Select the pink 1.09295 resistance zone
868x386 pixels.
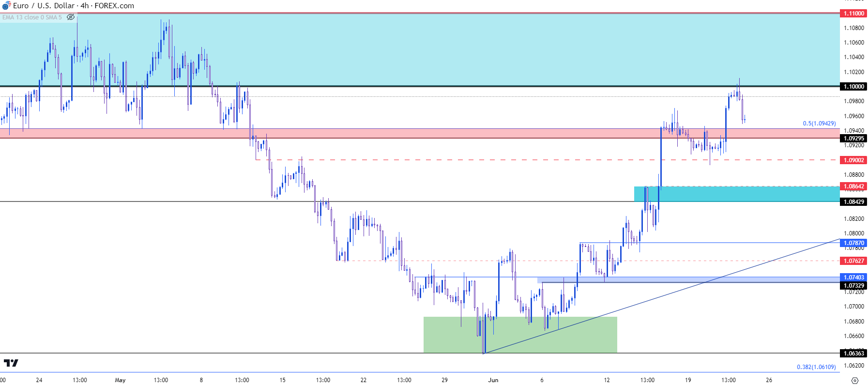420,133
